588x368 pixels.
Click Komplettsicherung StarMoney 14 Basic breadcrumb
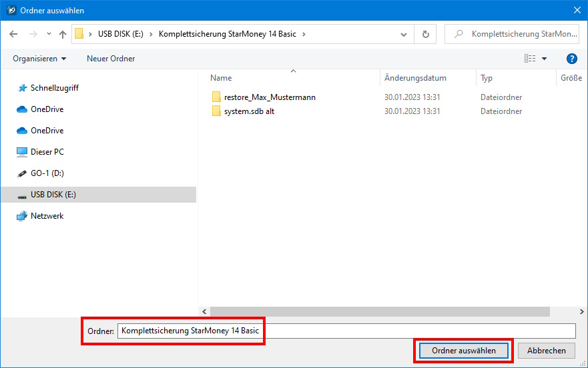point(227,34)
